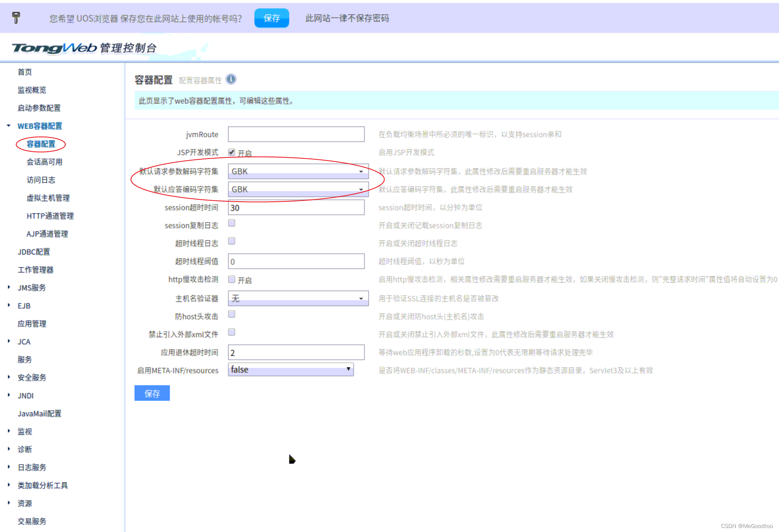Screen dimensions: 779x532
Task: Click the blue 保存 form button
Action: [x=152, y=393]
